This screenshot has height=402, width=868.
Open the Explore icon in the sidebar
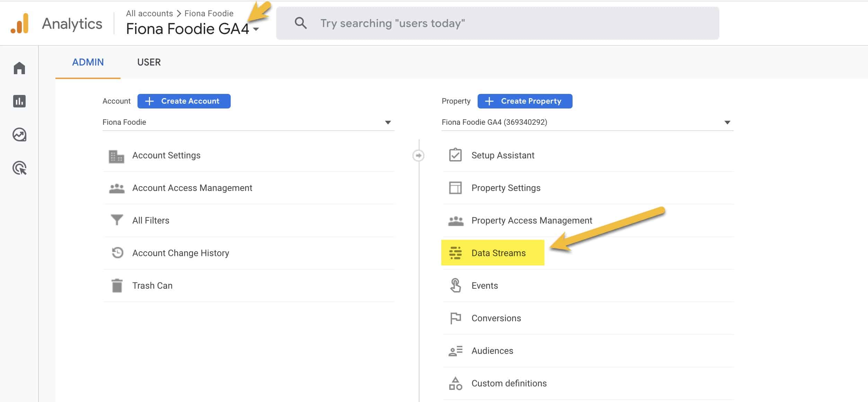point(19,134)
